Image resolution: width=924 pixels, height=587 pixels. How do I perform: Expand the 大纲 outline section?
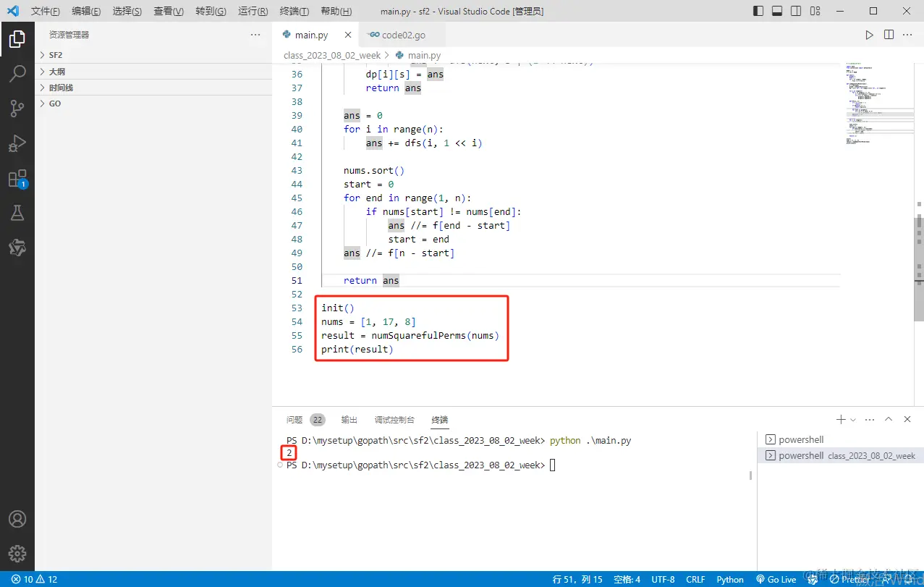coord(153,71)
